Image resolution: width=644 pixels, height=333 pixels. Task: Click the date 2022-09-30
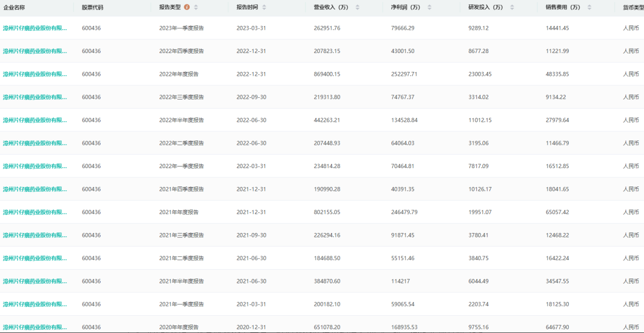click(x=250, y=97)
